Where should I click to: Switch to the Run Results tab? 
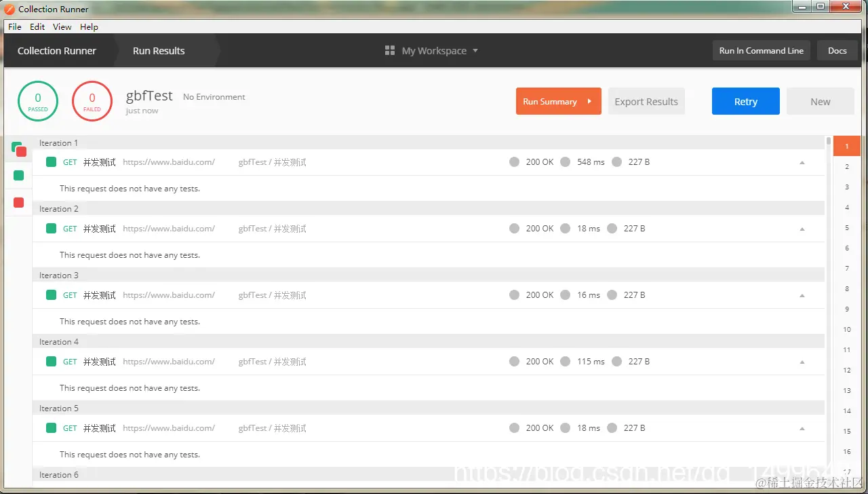click(x=159, y=51)
